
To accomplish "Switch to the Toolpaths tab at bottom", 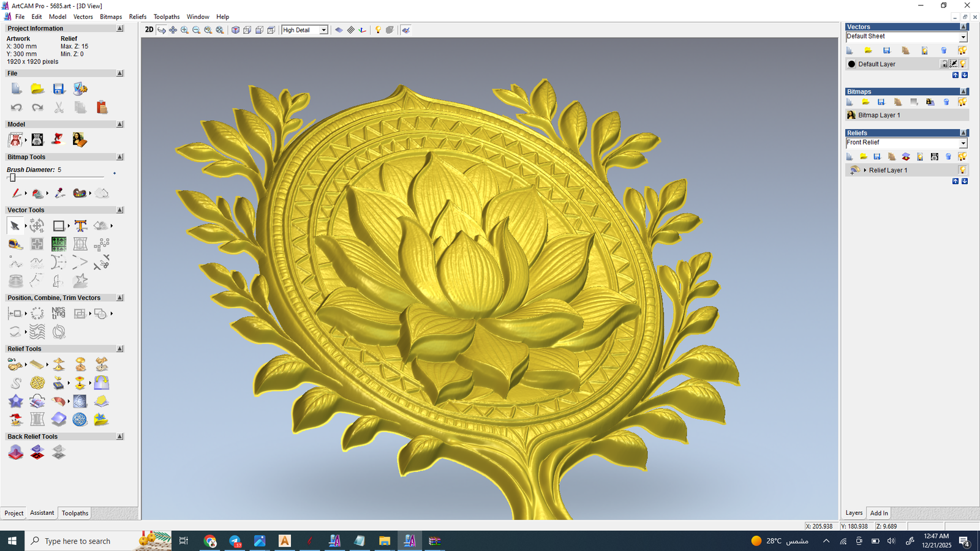I will pyautogui.click(x=75, y=513).
